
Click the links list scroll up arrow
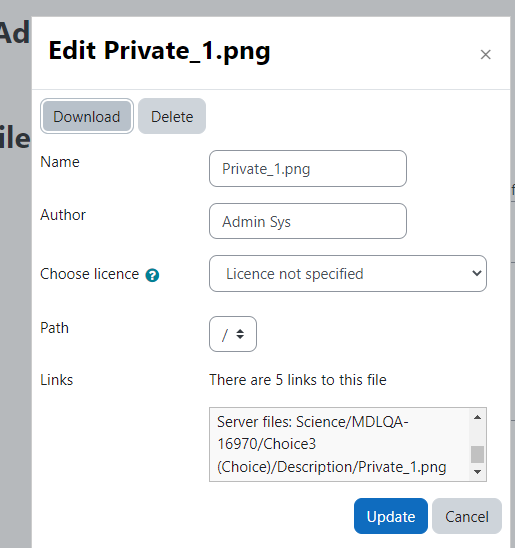tap(477, 417)
